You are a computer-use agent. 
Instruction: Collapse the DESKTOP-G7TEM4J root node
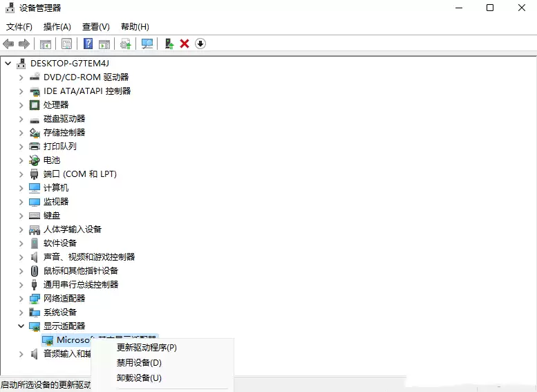click(8, 64)
